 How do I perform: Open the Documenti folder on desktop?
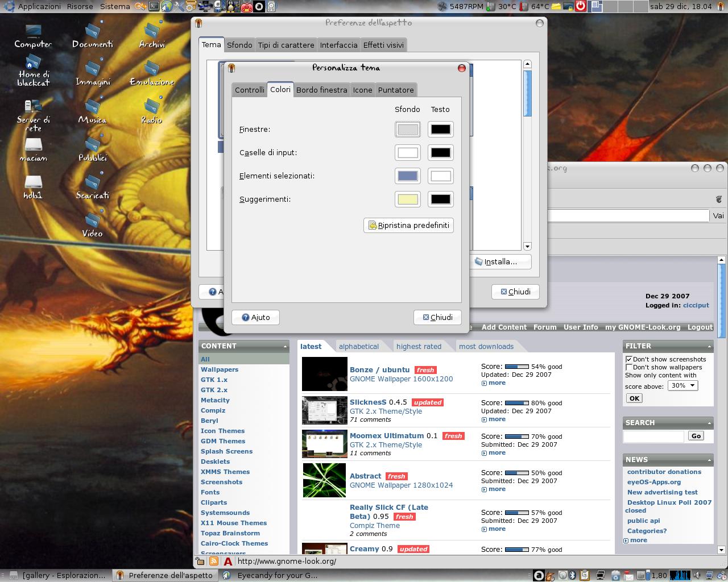[93, 36]
